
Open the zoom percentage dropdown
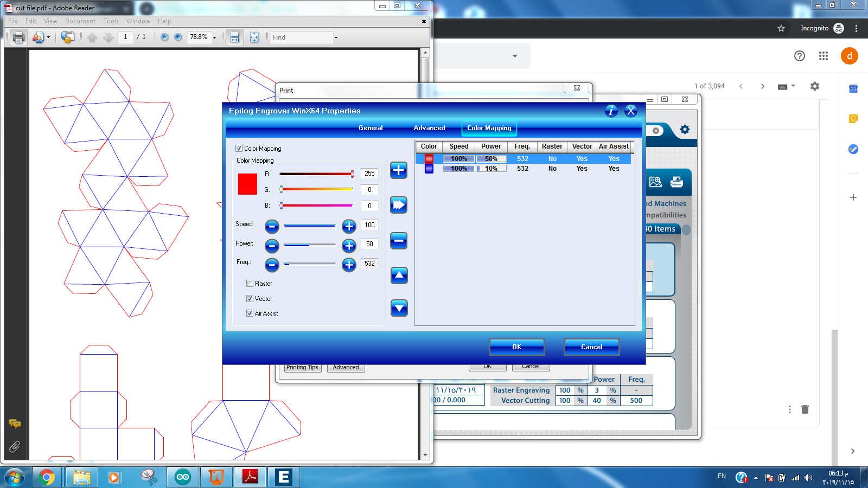point(215,37)
